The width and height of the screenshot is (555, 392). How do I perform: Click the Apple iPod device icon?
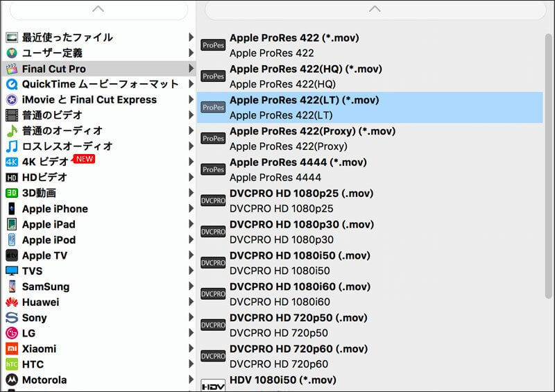click(12, 240)
